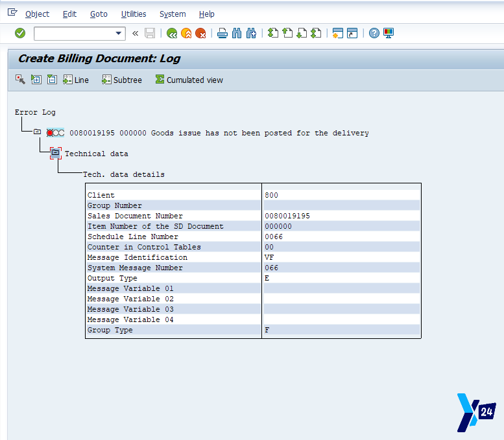Open the Utilities menu
The height and width of the screenshot is (440, 504).
[x=134, y=14]
